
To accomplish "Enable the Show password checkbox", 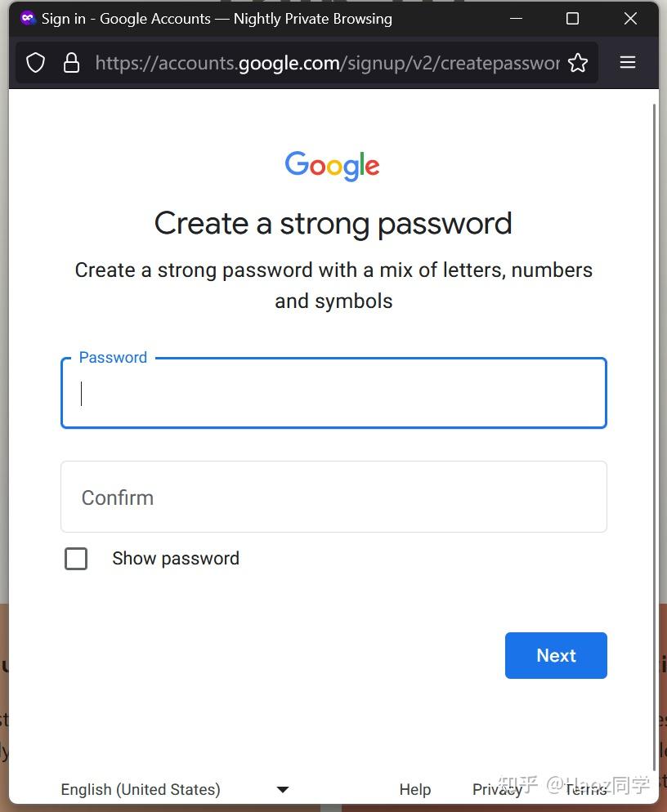I will click(76, 559).
